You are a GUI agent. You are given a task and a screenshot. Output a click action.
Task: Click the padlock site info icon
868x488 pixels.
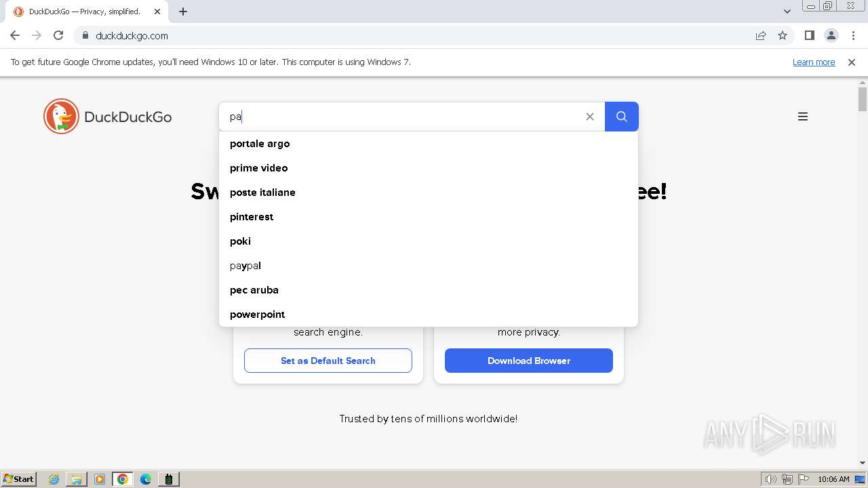click(x=85, y=36)
